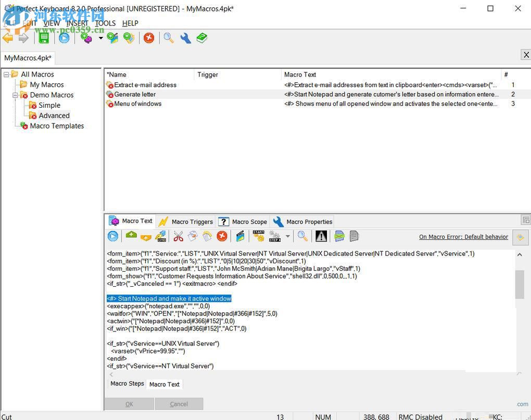Click the add-from-clipboard icon with the green plus
531x420 pixels.
click(x=129, y=38)
